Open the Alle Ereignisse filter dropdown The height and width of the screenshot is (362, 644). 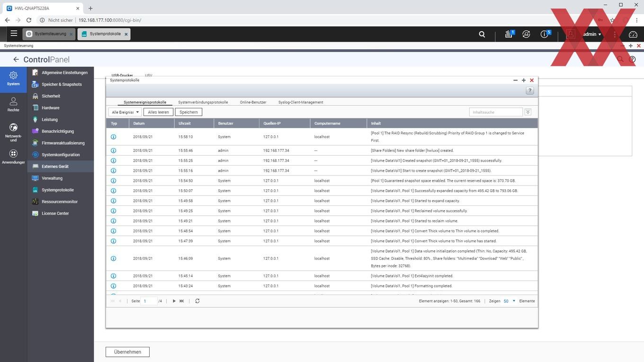tap(125, 112)
